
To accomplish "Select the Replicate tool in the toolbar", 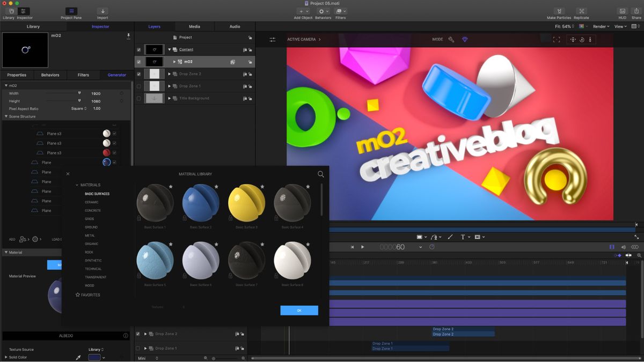I will [581, 12].
